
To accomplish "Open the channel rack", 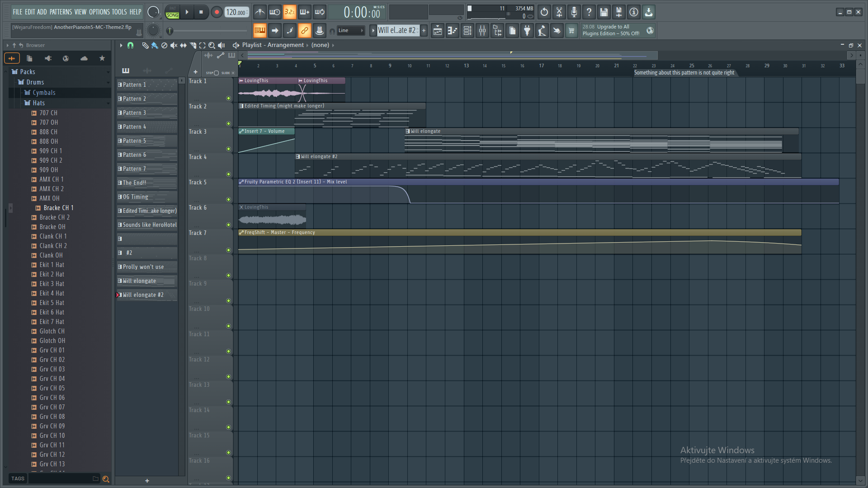I will coord(467,31).
